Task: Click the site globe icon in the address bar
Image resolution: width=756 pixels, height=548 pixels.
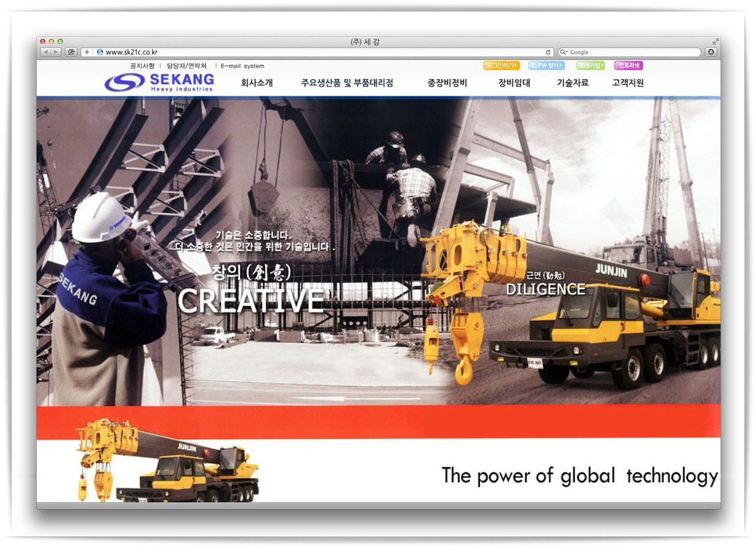Action: 100,52
